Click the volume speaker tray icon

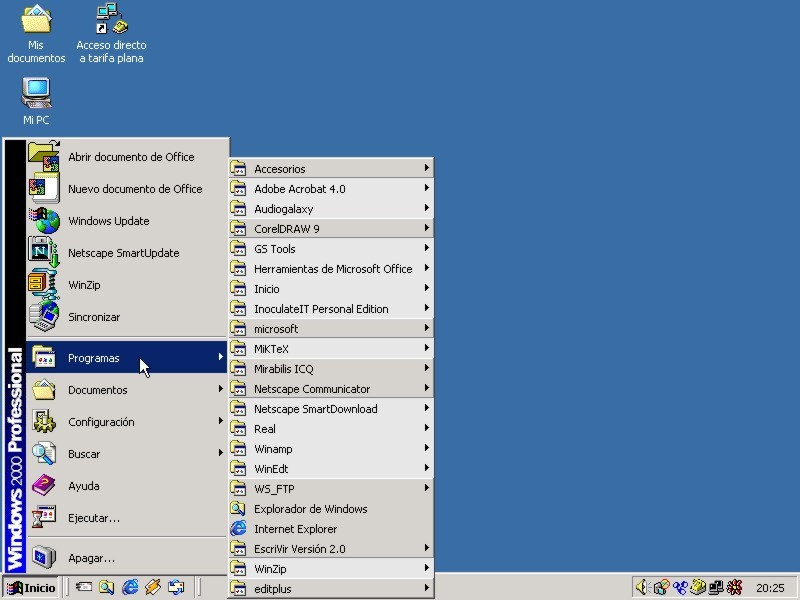coord(642,587)
